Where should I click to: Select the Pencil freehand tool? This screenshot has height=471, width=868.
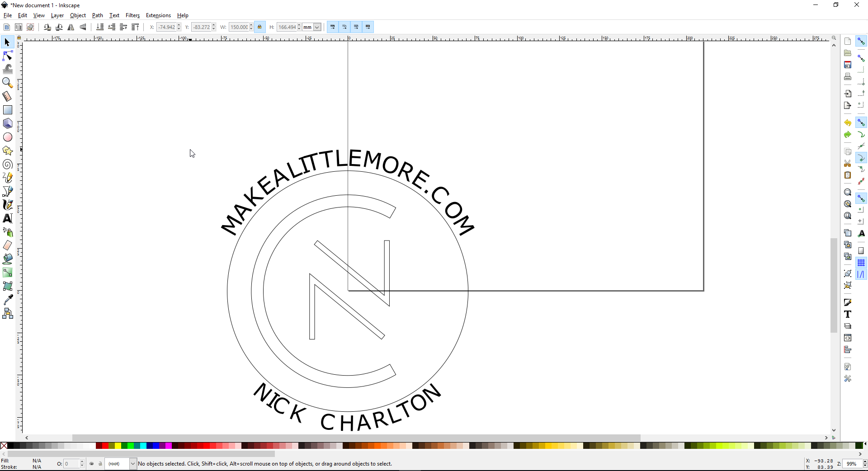point(7,178)
